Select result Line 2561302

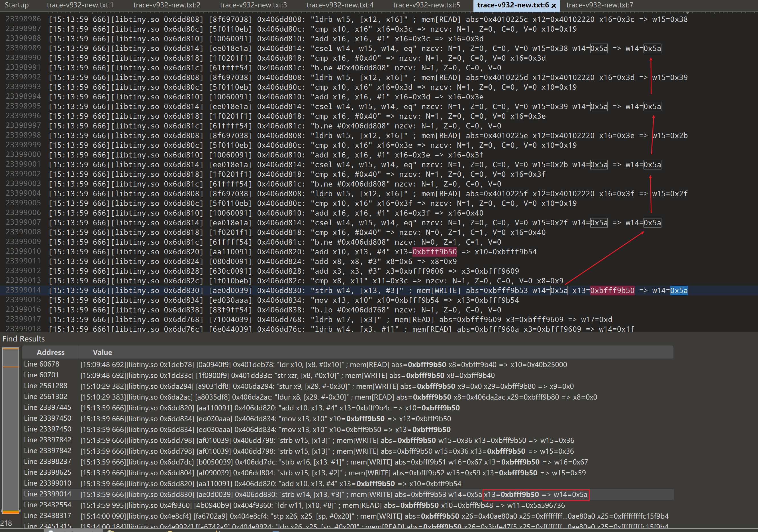tap(348, 397)
